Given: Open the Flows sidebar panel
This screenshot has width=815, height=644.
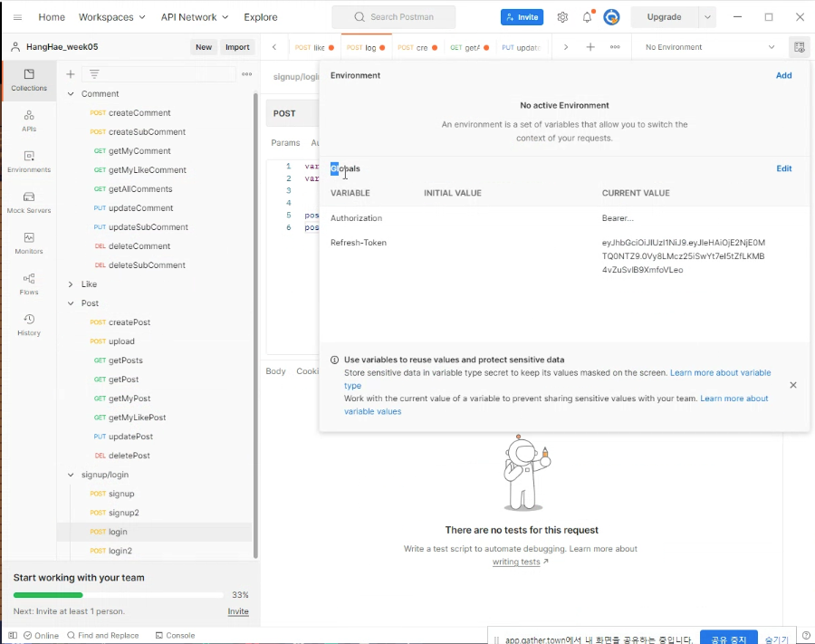Looking at the screenshot, I should click(29, 284).
